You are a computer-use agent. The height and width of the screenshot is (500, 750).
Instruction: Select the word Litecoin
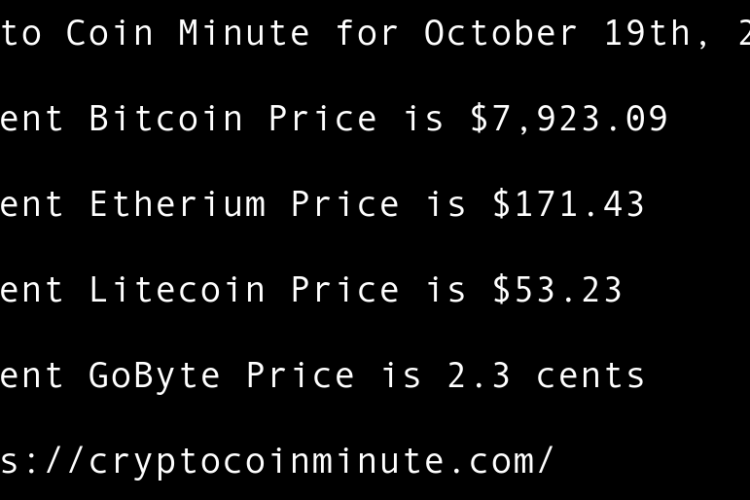pos(177,290)
